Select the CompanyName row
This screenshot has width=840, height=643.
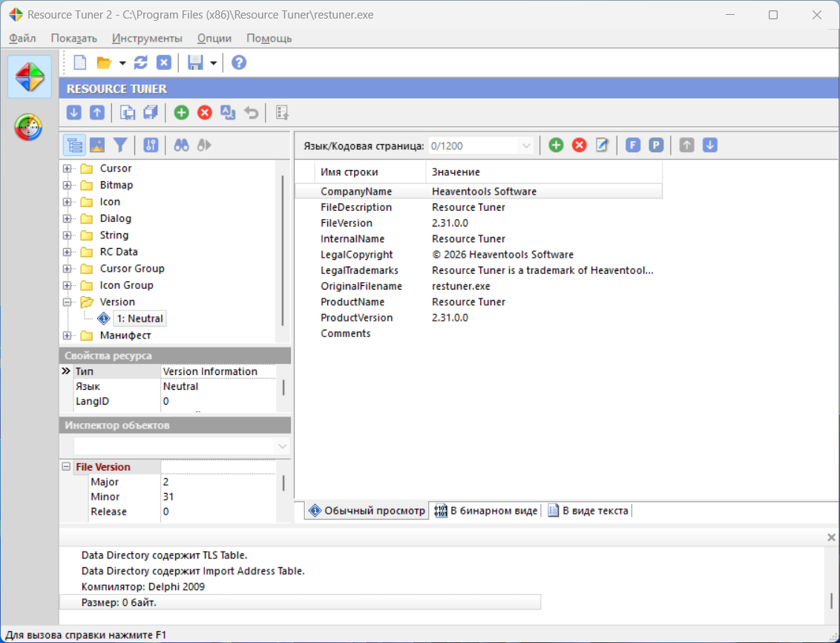pyautogui.click(x=479, y=192)
